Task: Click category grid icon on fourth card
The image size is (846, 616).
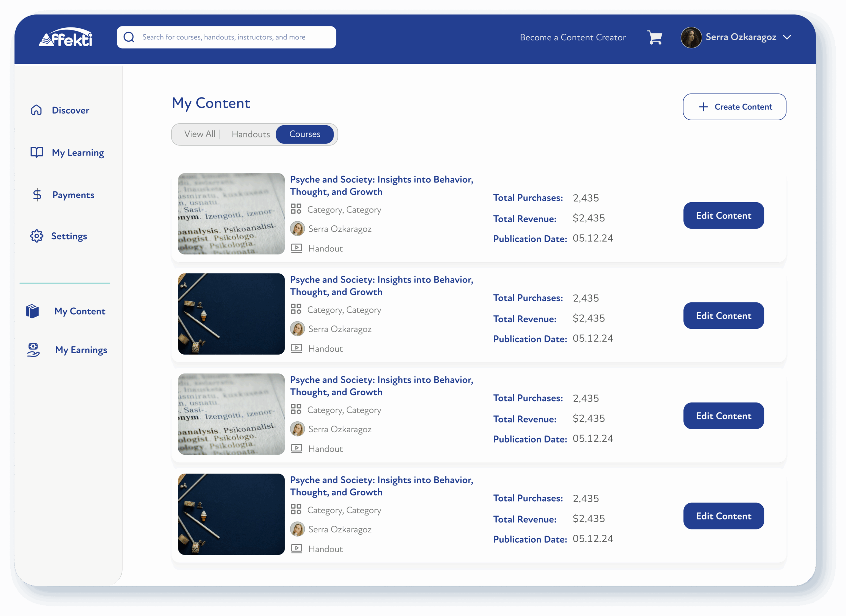Action: (296, 509)
